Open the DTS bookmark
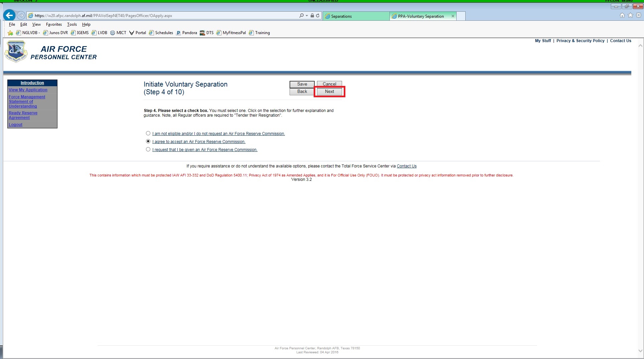644x359 pixels. pos(206,33)
